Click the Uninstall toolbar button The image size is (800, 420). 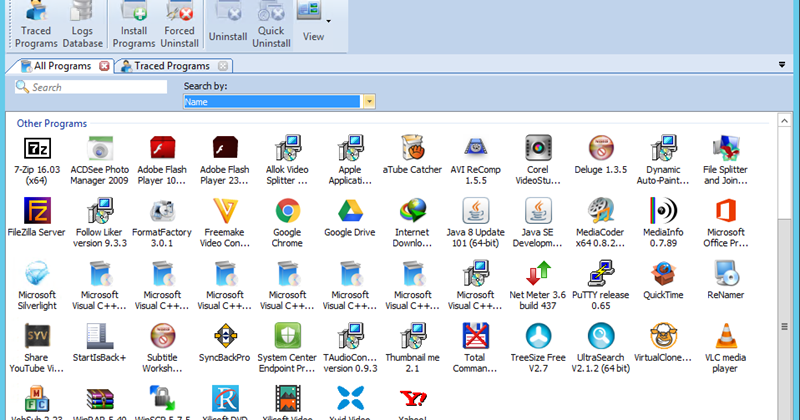pyautogui.click(x=228, y=24)
